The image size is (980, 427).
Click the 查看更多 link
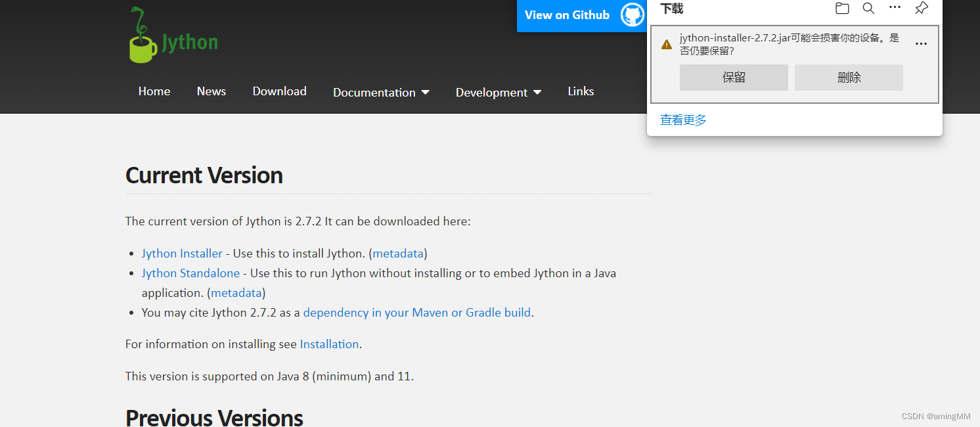coord(683,120)
